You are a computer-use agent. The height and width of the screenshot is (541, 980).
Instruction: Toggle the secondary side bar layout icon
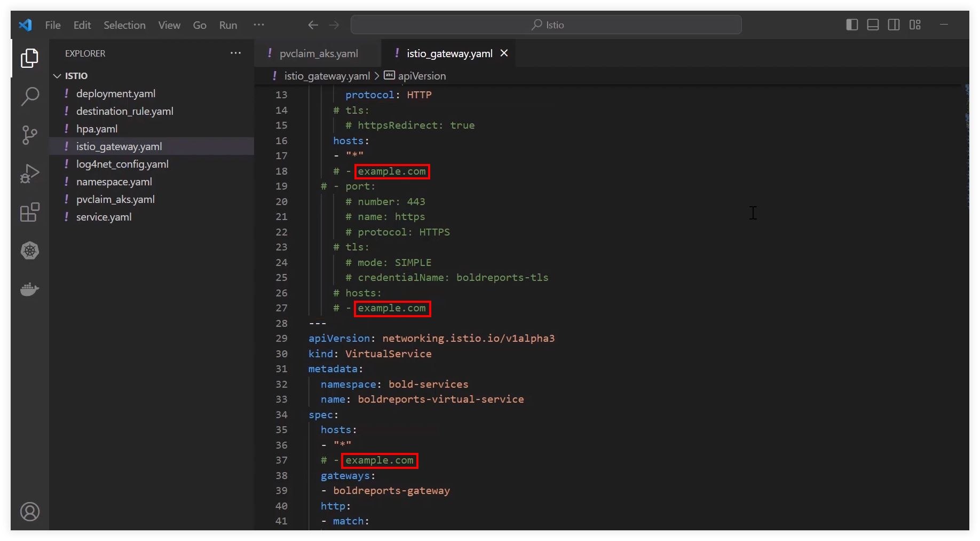point(894,25)
